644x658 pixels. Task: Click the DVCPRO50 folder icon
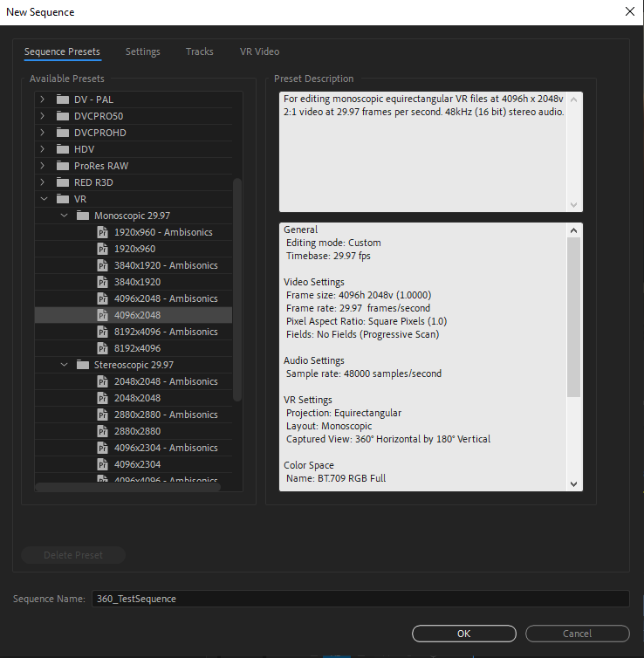coord(63,116)
